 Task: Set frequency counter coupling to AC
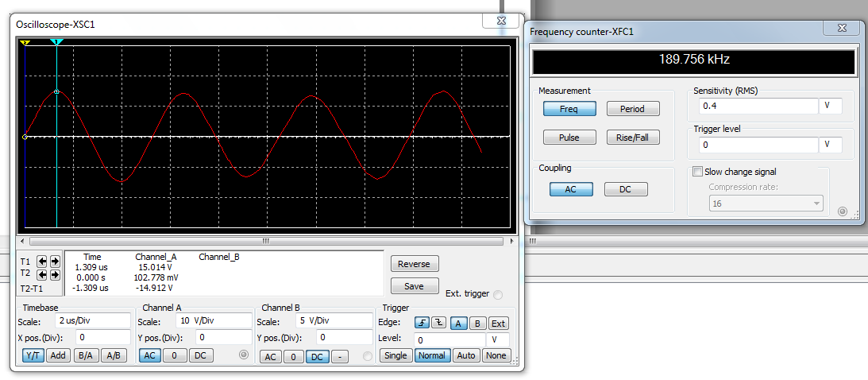click(x=571, y=189)
